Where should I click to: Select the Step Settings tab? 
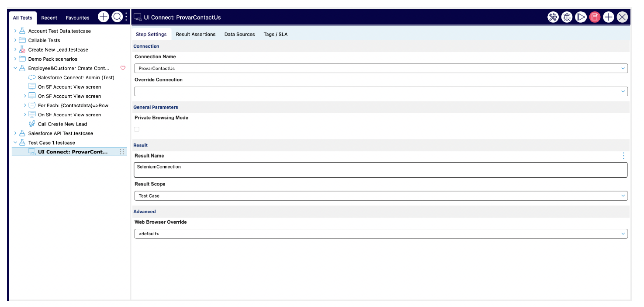click(x=151, y=34)
